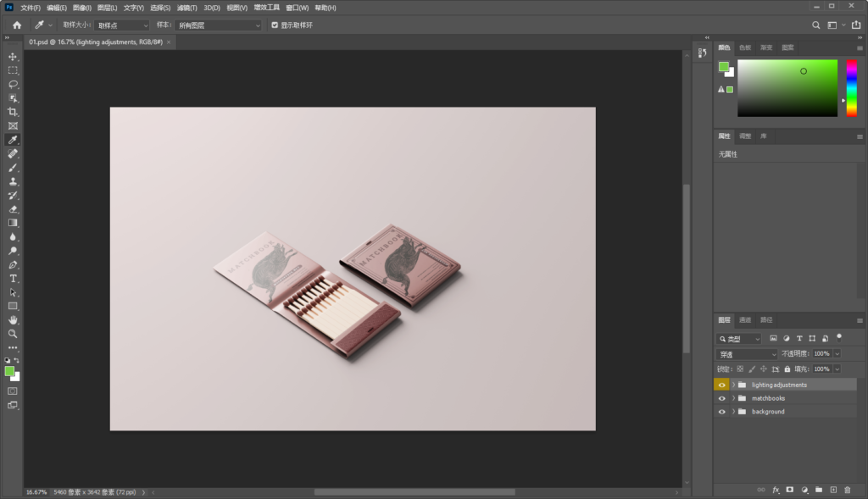Click the share icon at top right
This screenshot has width=868, height=499.
tap(856, 25)
